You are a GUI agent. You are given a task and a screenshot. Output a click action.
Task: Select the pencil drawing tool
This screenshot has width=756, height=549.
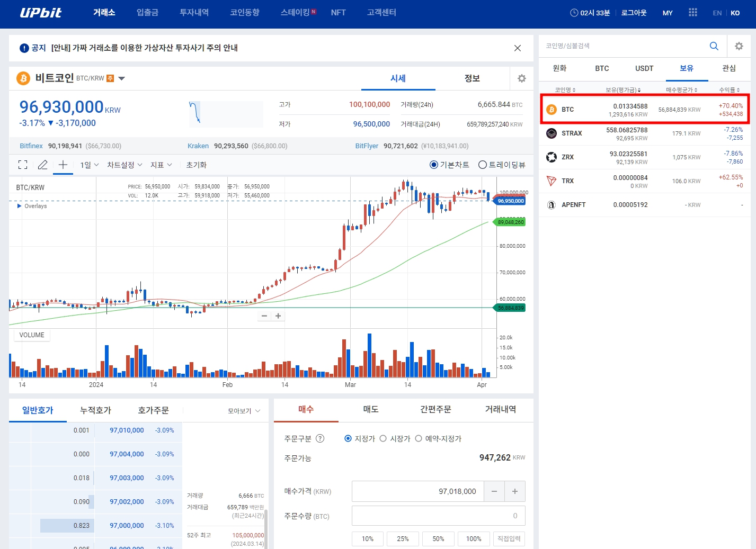tap(43, 165)
